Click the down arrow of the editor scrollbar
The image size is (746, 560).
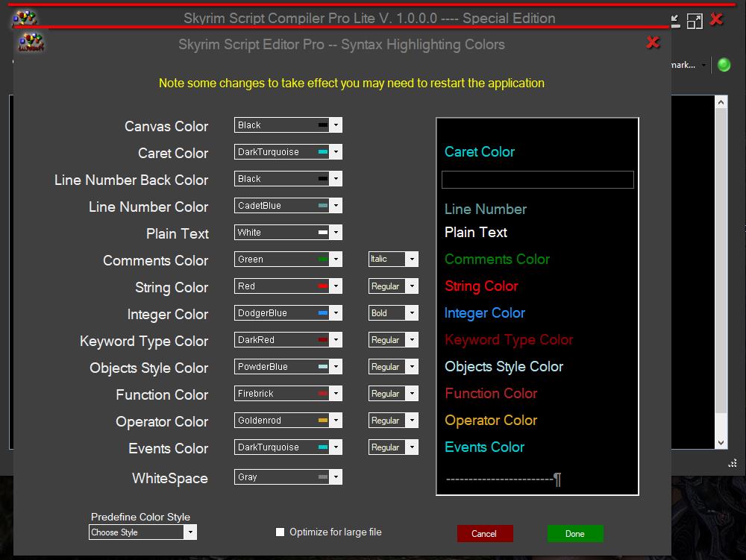[x=721, y=441]
